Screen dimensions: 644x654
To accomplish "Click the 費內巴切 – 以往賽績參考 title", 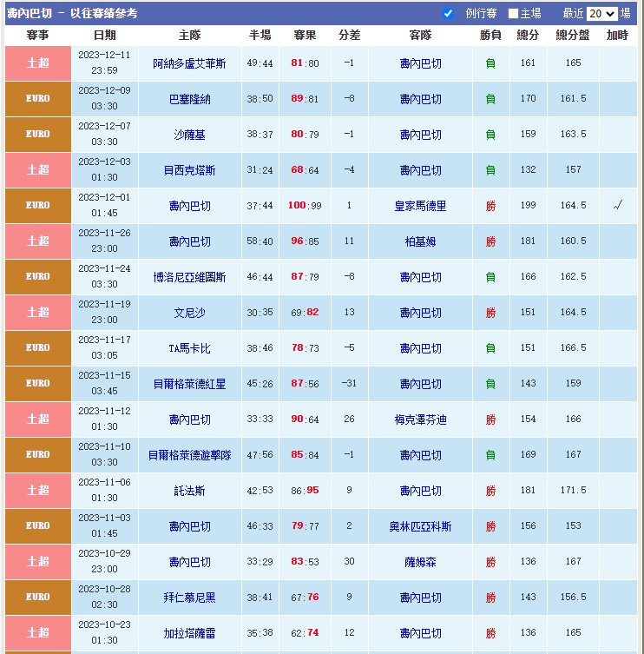I will click(x=72, y=13).
